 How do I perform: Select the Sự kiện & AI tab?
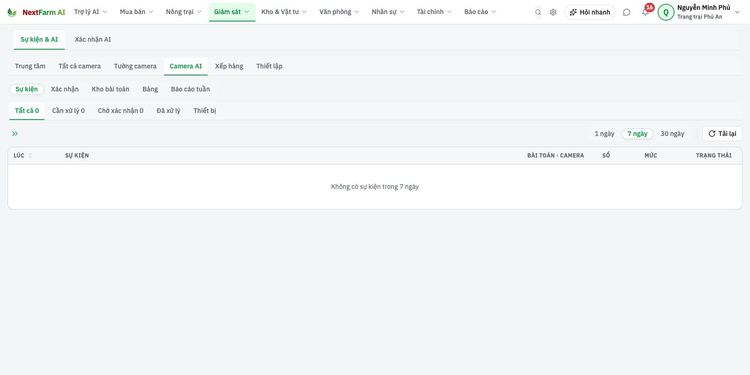[39, 40]
